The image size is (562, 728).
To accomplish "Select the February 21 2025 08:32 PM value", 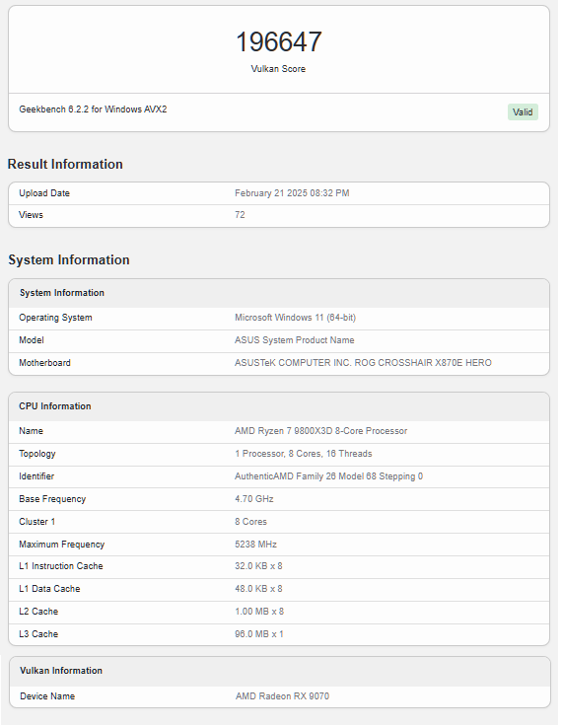I will 292,193.
